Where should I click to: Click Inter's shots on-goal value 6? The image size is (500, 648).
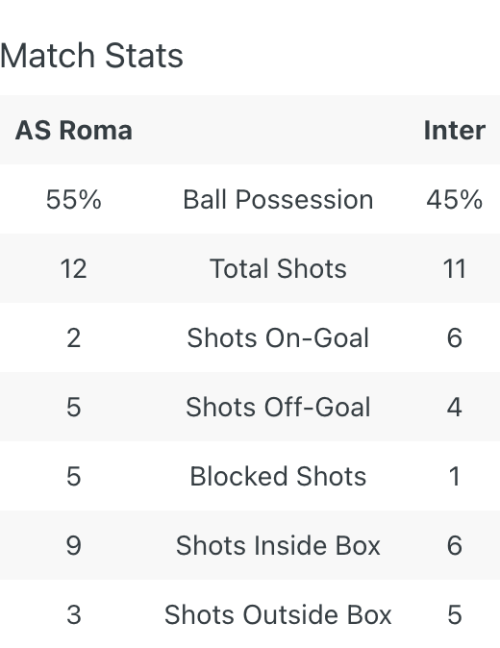455,338
